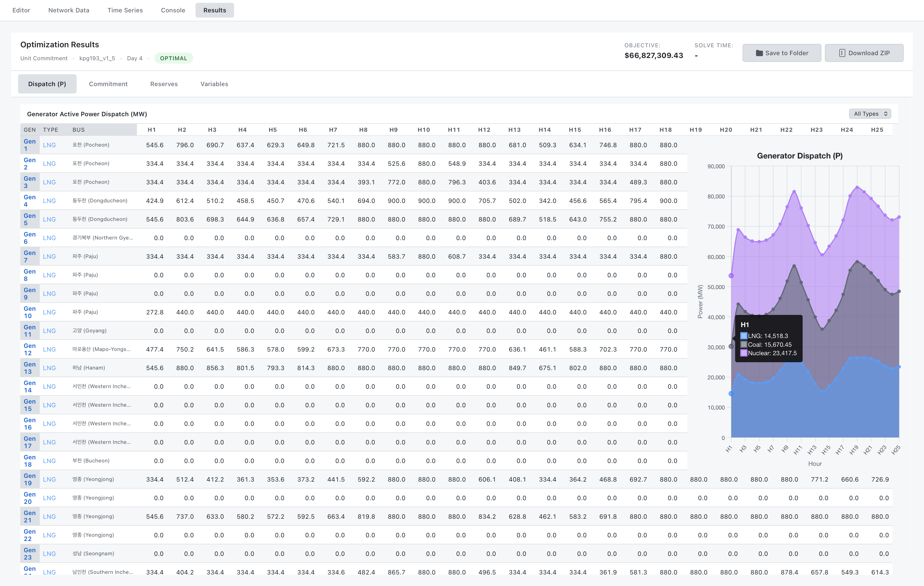The image size is (924, 586).
Task: Go to the Time Series tab
Action: click(x=125, y=10)
